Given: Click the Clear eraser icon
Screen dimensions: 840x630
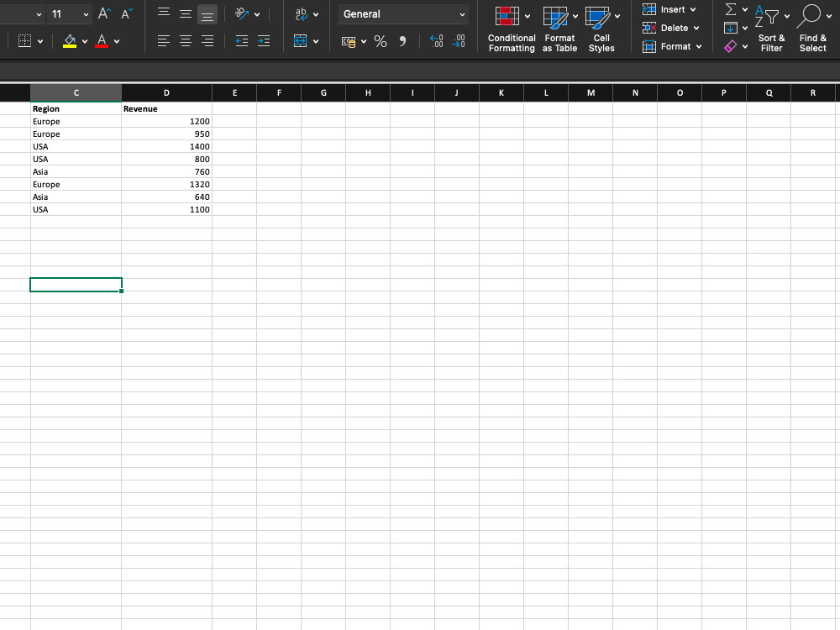Looking at the screenshot, I should click(x=731, y=46).
